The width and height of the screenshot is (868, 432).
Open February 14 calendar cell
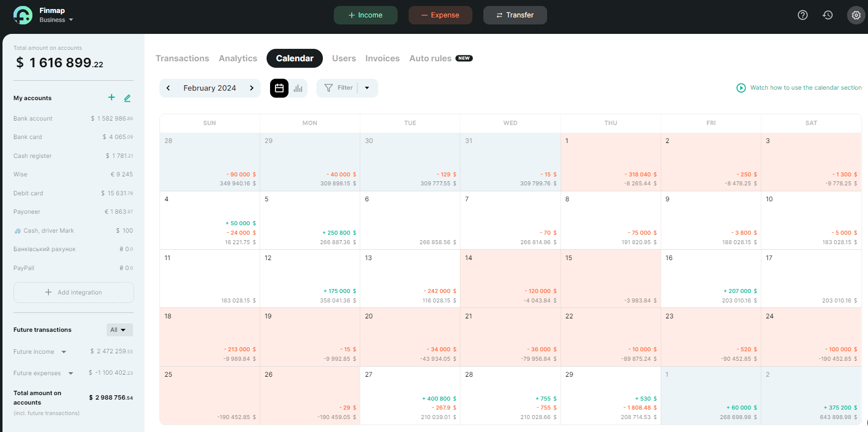510,279
